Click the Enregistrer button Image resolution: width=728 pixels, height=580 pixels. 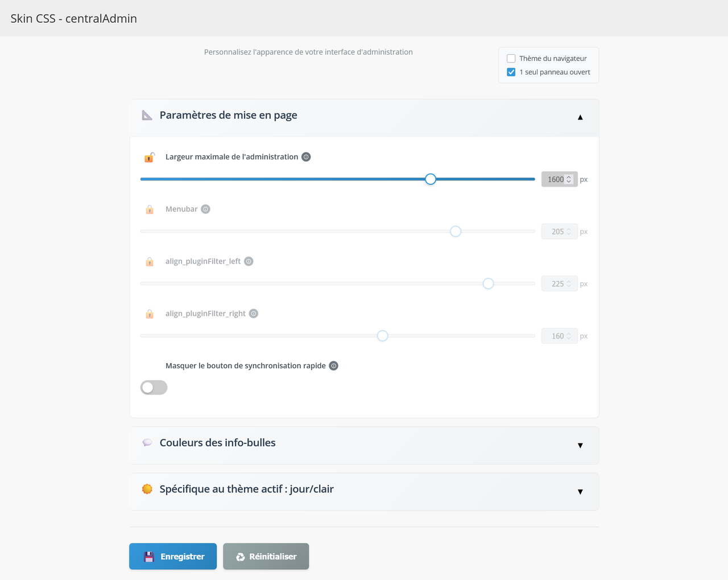(x=173, y=556)
